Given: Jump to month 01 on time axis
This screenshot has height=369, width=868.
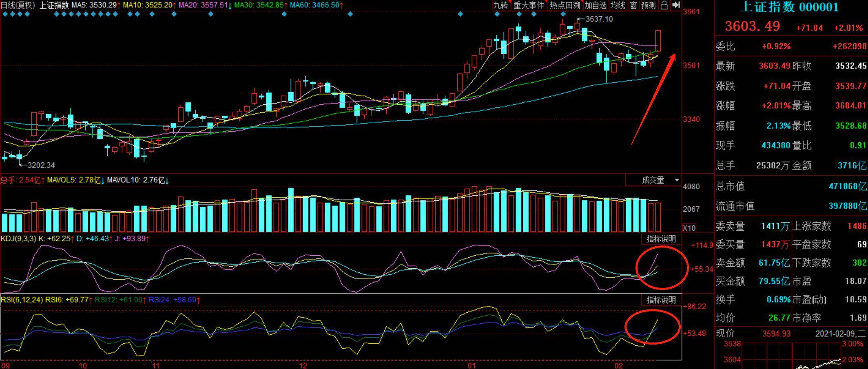Looking at the screenshot, I should (x=472, y=365).
